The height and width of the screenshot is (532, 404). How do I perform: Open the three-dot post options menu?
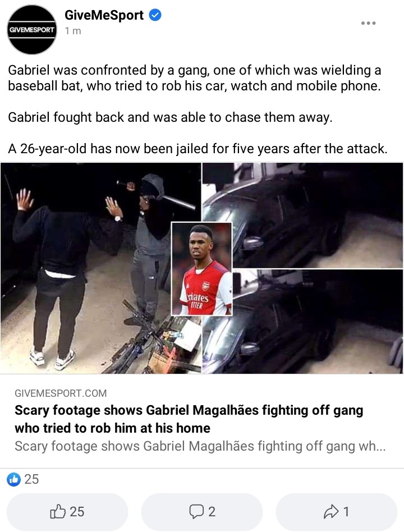tap(369, 23)
